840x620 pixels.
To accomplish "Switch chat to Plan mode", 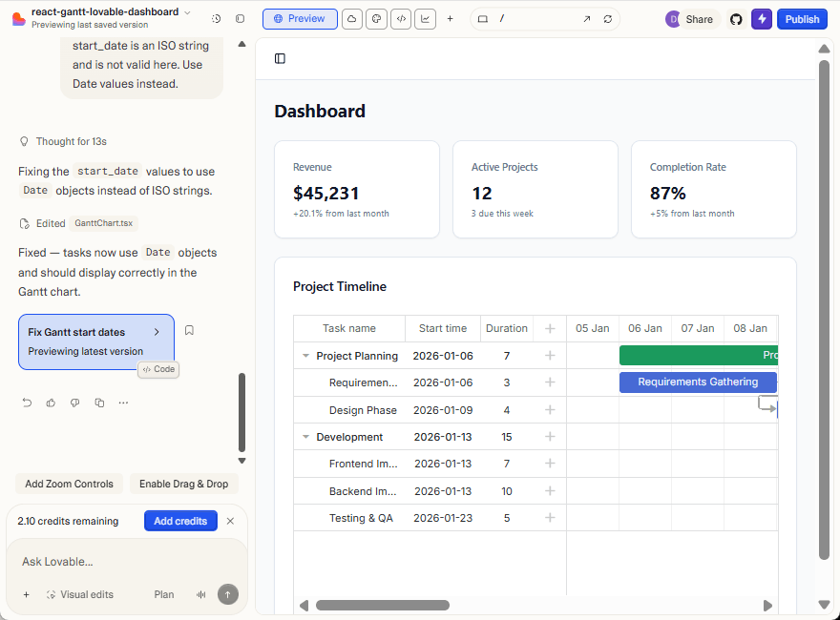I will click(x=163, y=593).
